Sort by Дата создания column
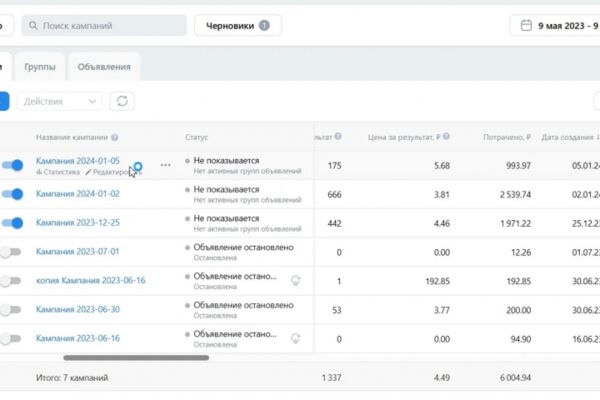Screen dimensions: 600x400 point(569,137)
